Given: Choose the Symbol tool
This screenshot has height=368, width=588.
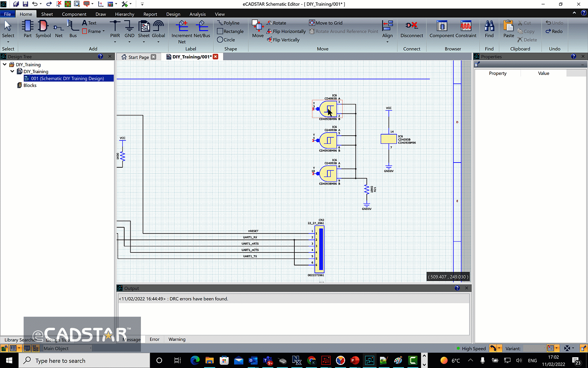Looking at the screenshot, I should coord(43,29).
